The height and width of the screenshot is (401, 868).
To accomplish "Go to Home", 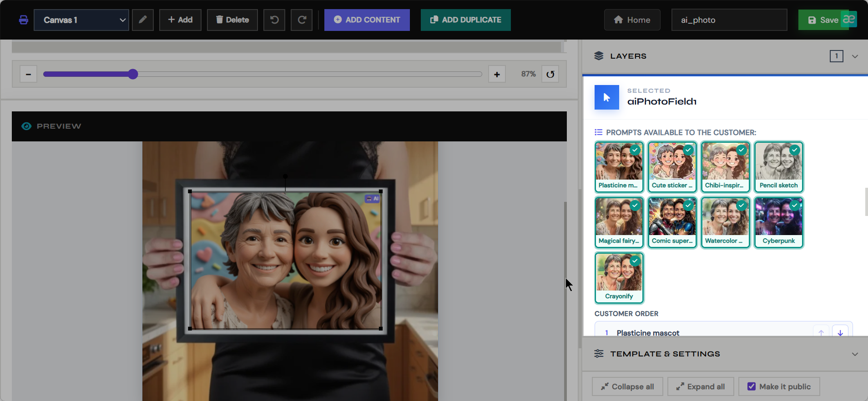I will pyautogui.click(x=632, y=20).
